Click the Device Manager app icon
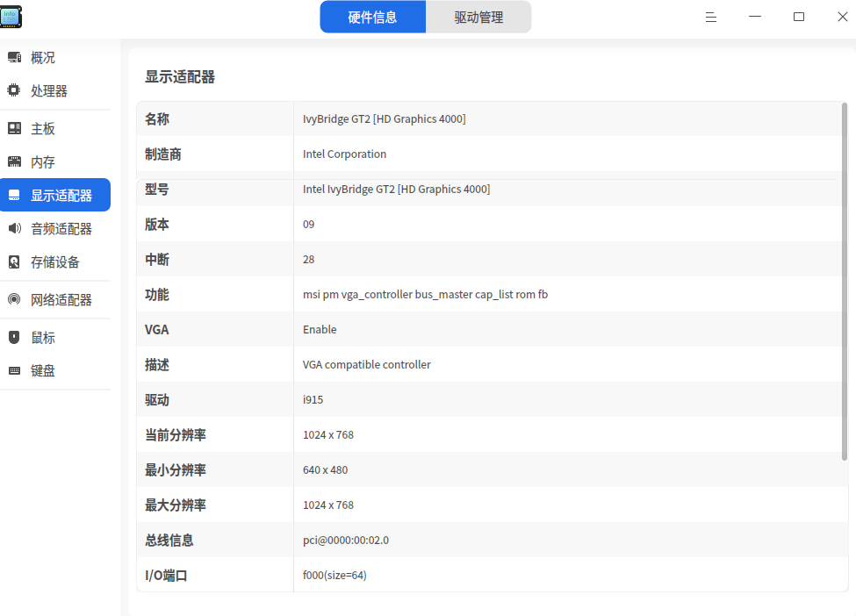The width and height of the screenshot is (856, 616). tap(11, 17)
